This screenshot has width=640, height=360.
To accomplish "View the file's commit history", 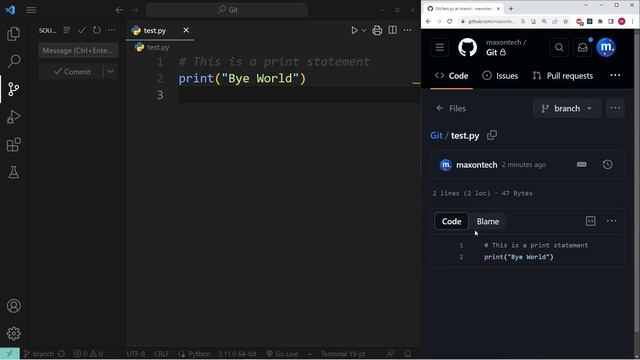I will tap(607, 164).
